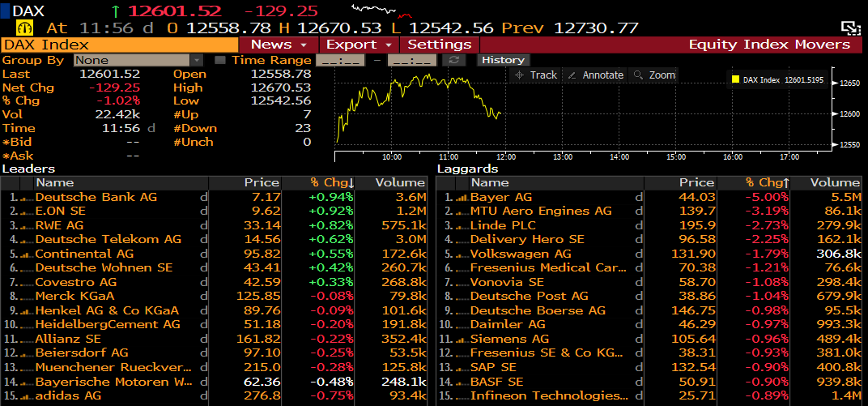
Task: Sort Laggards by Name column header
Action: [x=556, y=183]
